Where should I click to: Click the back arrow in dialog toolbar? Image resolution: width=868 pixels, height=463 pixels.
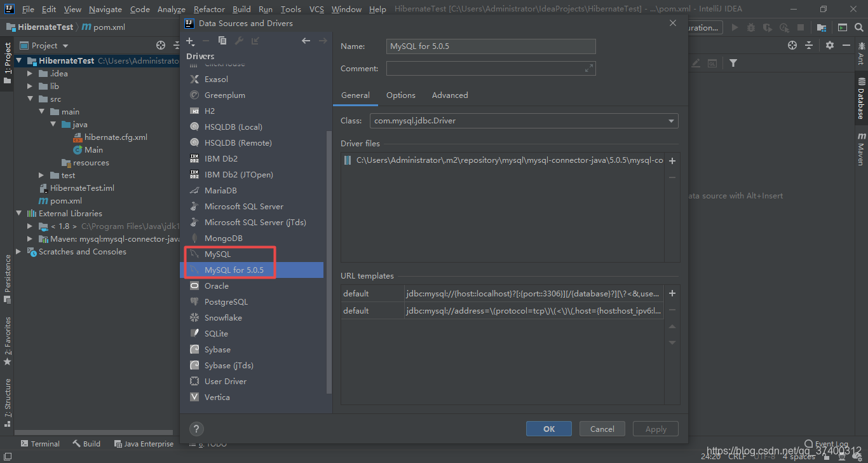(x=306, y=41)
